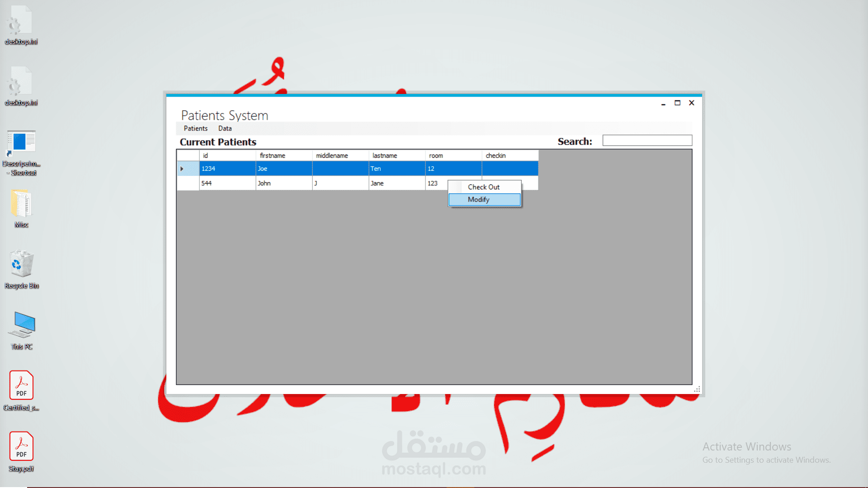Image resolution: width=868 pixels, height=488 pixels.
Task: Select the topmost desktop.ini file icon
Action: [x=21, y=21]
